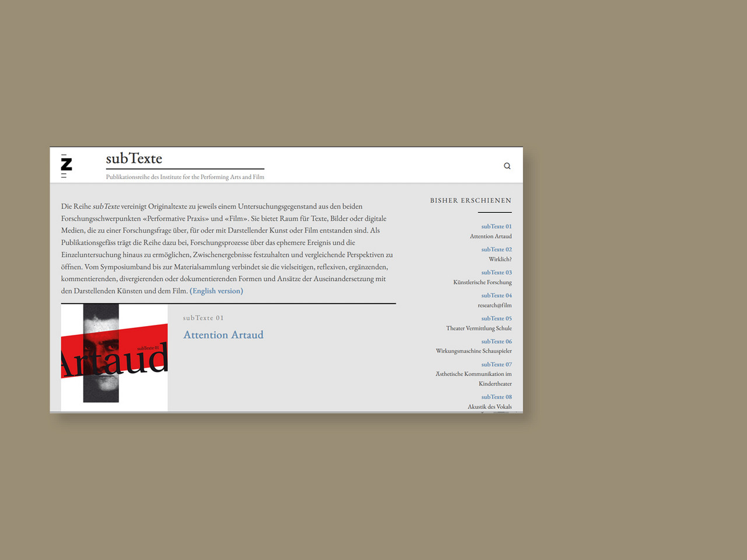This screenshot has height=560, width=747.
Task: Open Akustik des Vokals entry
Action: click(x=489, y=407)
